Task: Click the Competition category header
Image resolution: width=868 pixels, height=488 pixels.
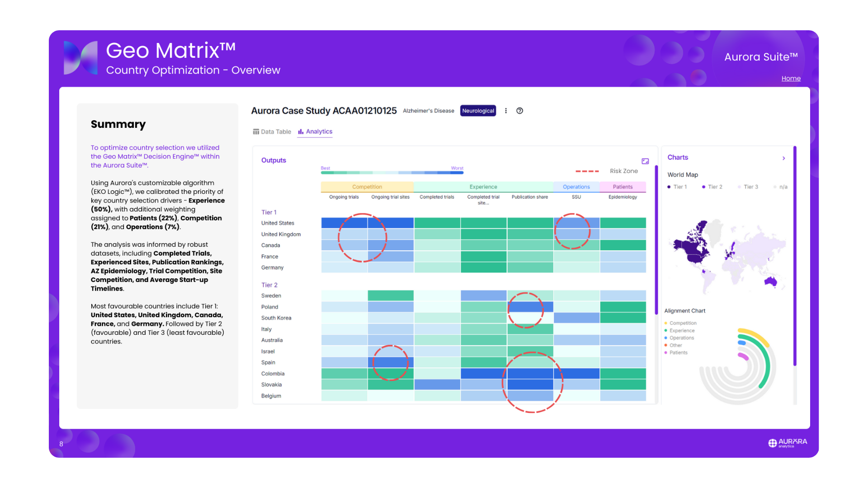Action: [367, 187]
